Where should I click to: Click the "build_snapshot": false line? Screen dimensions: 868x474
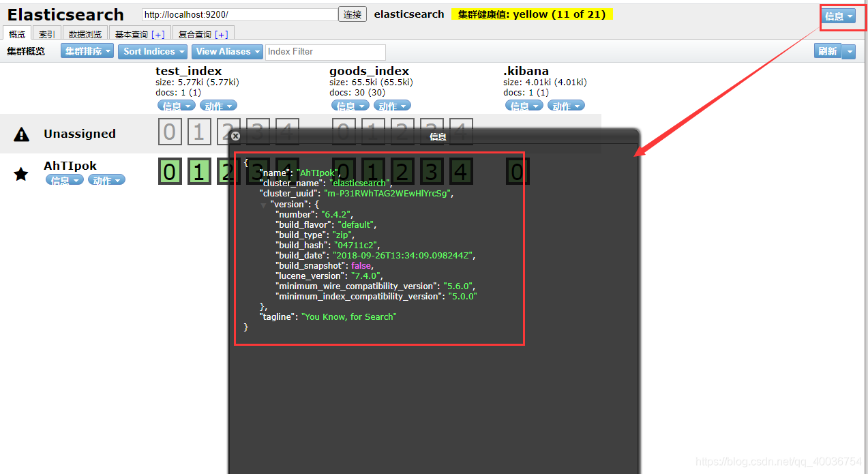[x=325, y=265]
